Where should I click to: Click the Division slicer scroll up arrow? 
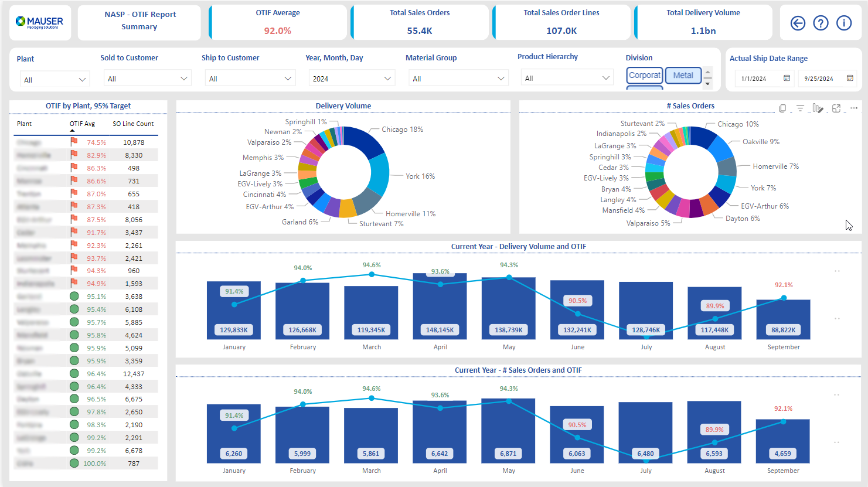(707, 71)
